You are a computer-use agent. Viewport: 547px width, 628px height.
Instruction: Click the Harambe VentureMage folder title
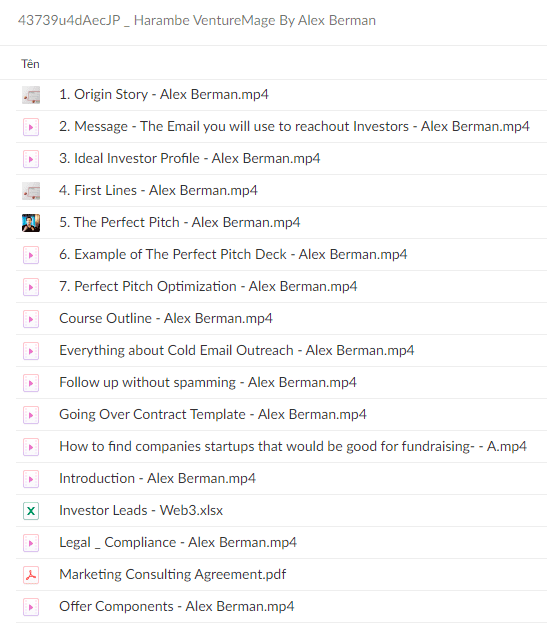click(x=197, y=20)
